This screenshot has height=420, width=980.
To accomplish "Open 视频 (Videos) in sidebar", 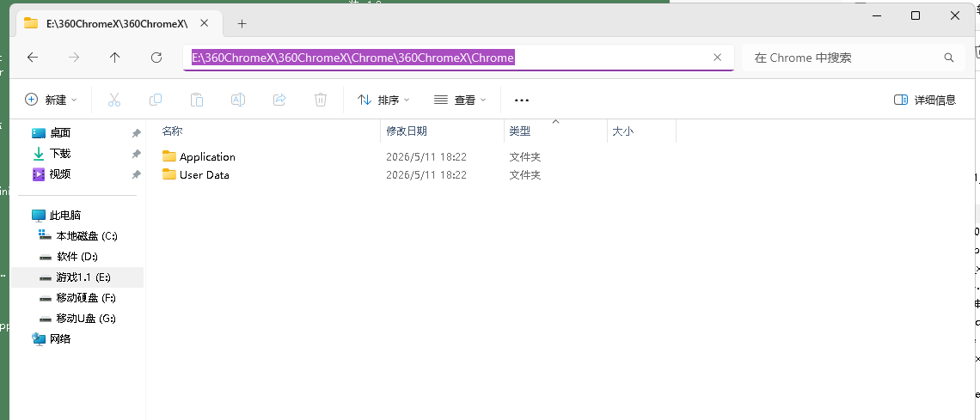I will [61, 173].
